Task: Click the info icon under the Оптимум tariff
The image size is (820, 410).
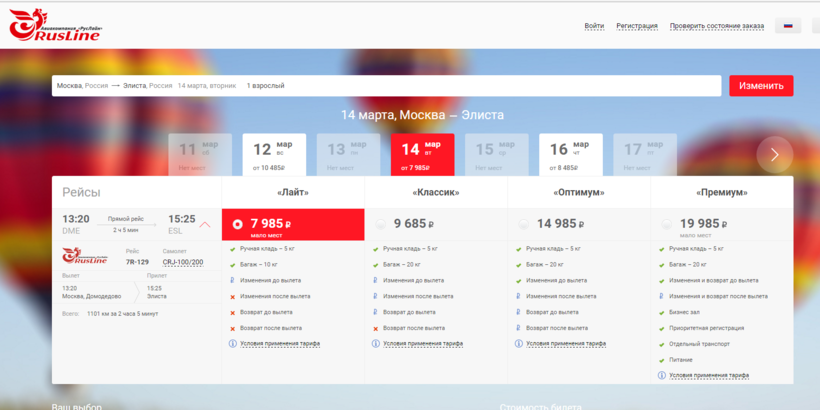Action: click(519, 343)
